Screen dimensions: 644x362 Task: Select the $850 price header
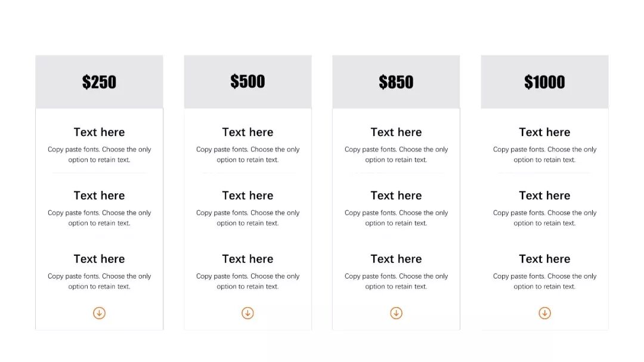pos(396,82)
